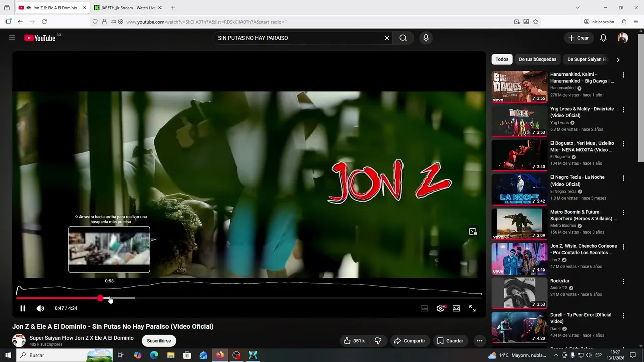Switch to theater mode
This screenshot has width=644, height=362.
[456, 308]
